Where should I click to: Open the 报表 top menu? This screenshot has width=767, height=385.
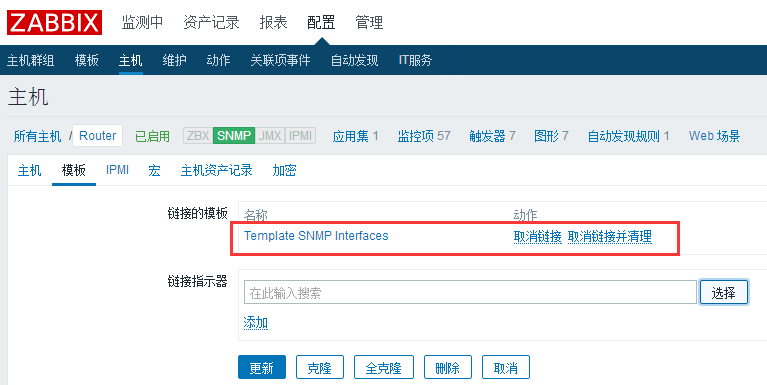273,23
